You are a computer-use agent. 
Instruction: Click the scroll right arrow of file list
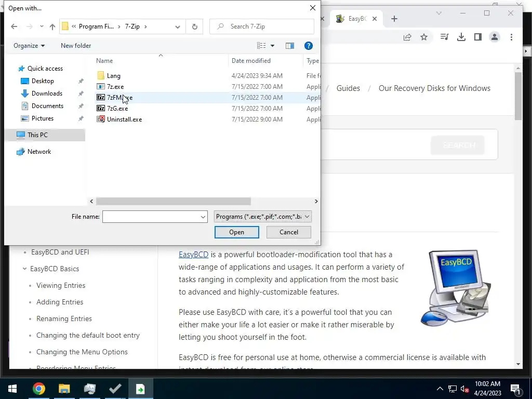point(316,201)
